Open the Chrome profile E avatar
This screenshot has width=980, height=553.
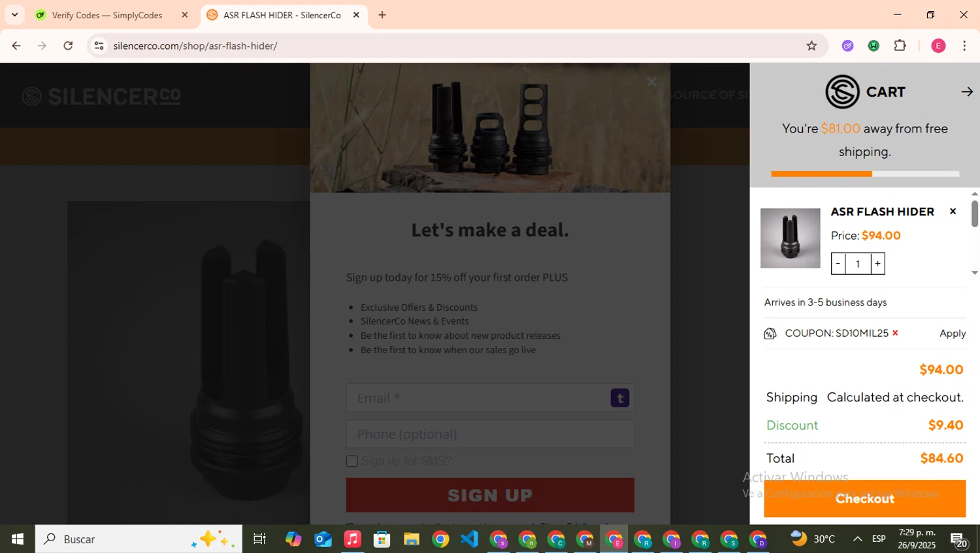(x=938, y=46)
